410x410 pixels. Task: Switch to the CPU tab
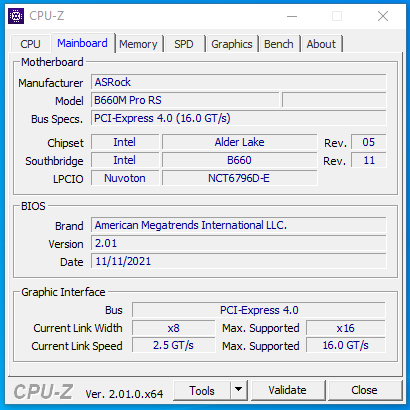pyautogui.click(x=30, y=44)
